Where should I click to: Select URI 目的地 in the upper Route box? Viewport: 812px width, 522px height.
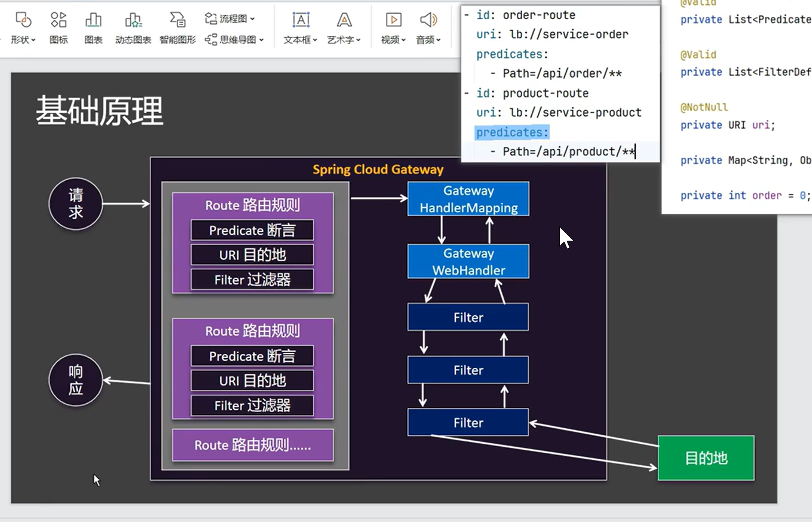pos(252,255)
